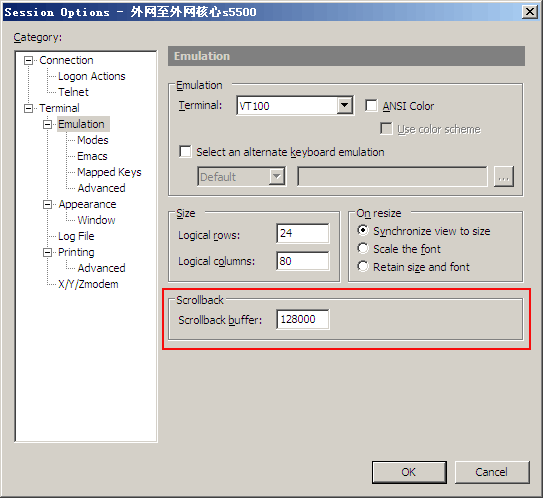Open Emacs settings category
The height and width of the screenshot is (498, 543).
[x=92, y=156]
